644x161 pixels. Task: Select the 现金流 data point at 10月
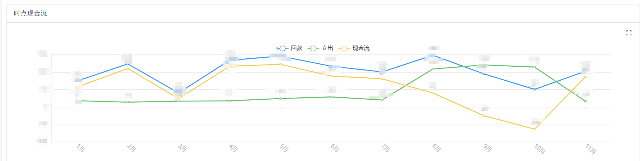[x=534, y=129]
